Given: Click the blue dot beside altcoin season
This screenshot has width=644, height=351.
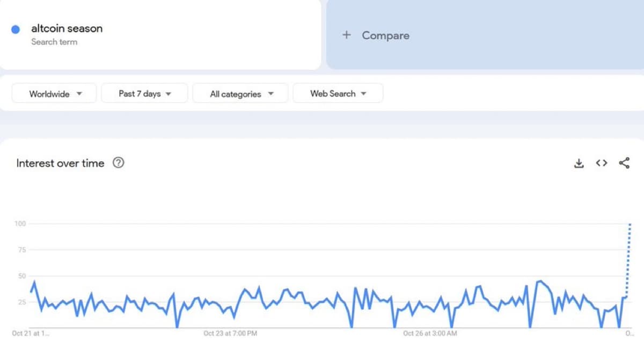Looking at the screenshot, I should 16,28.
